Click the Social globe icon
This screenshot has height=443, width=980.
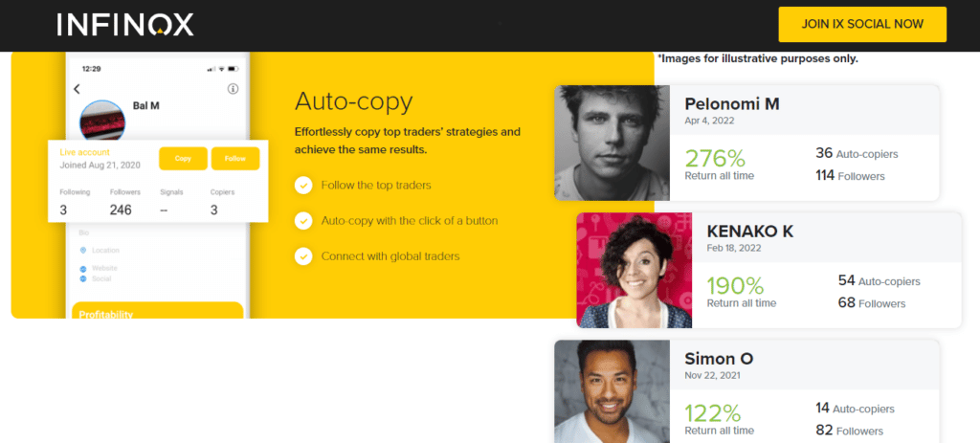coord(83,278)
